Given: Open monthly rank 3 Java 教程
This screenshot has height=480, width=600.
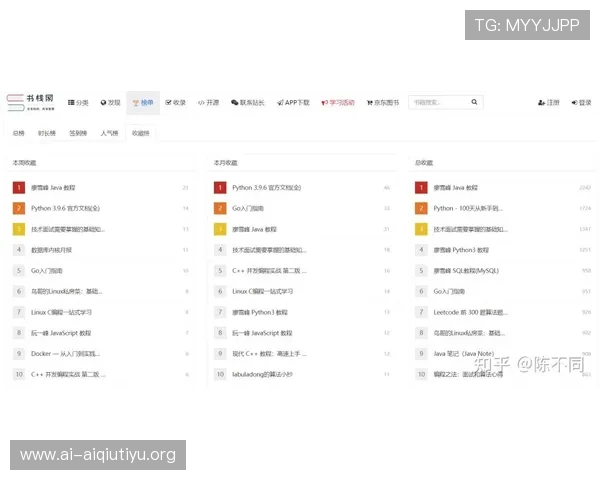Looking at the screenshot, I should (254, 229).
